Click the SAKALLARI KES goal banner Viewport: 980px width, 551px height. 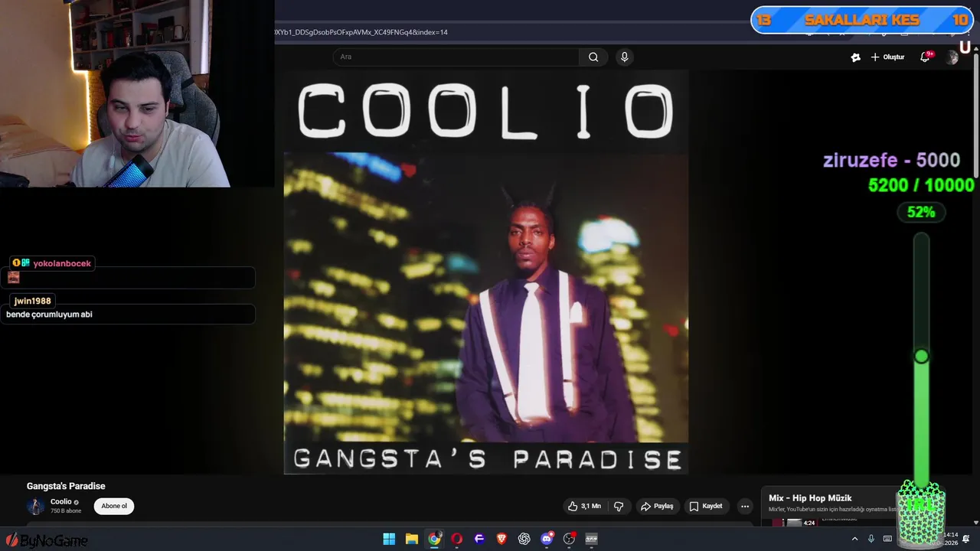pos(861,20)
